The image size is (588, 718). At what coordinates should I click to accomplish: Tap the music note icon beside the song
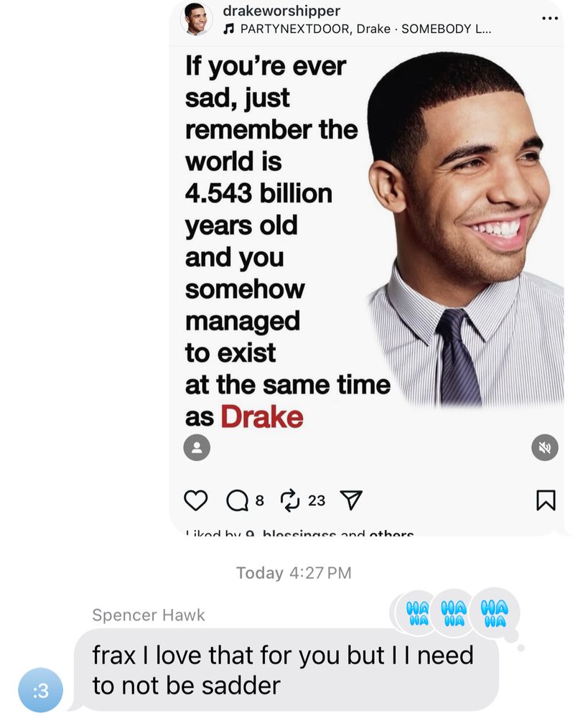pos(228,29)
